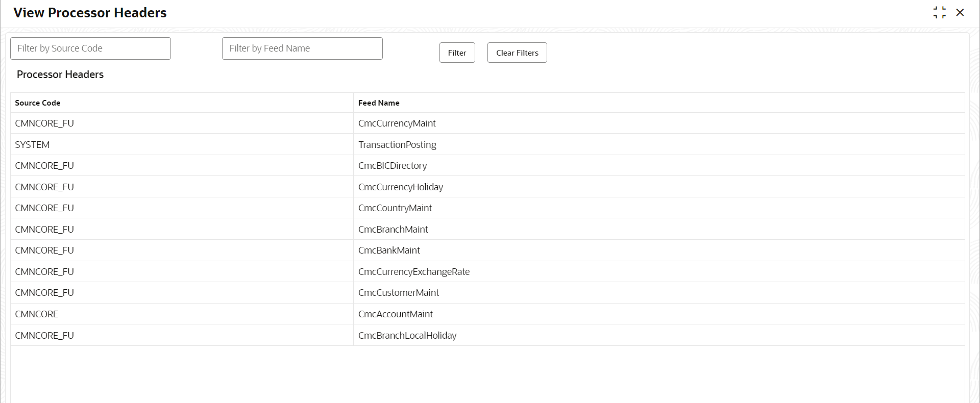The height and width of the screenshot is (403, 980).
Task: Click CMNCORE_FU in the CmcBranchLocalHoliday row
Action: [x=44, y=335]
